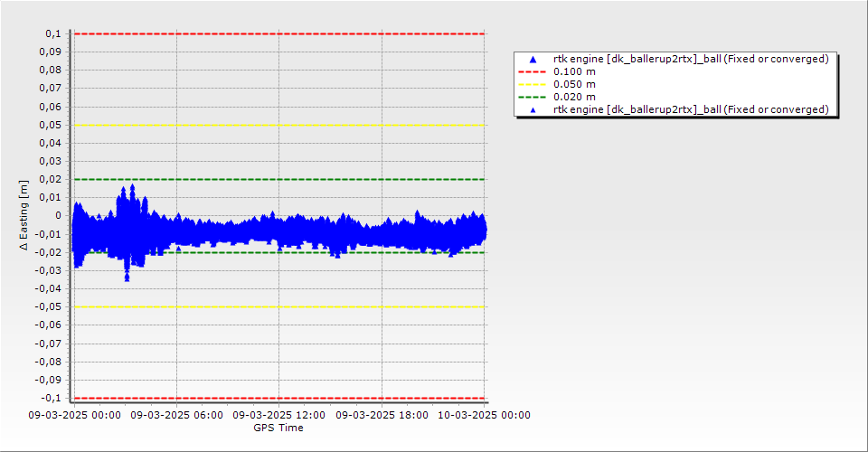This screenshot has height=452, width=868.
Task: Click the small blue triangle legend marker
Action: coord(533,110)
